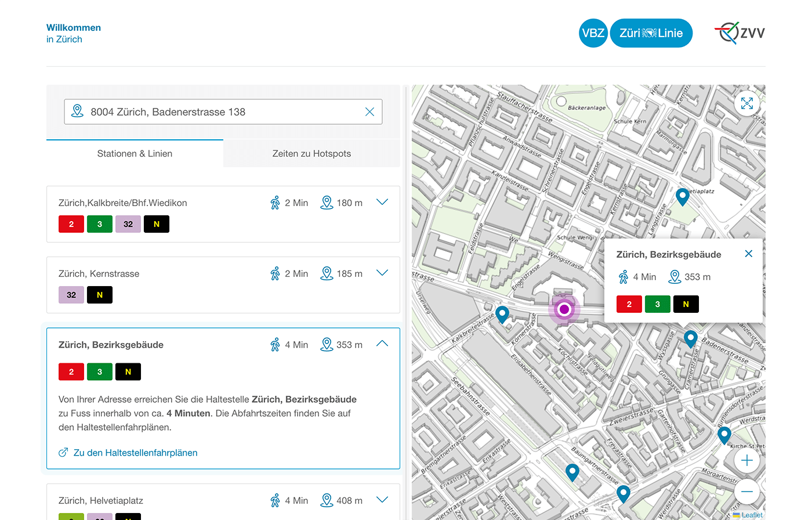Expand the Zürich, Kernstrasse station entry

(x=382, y=273)
